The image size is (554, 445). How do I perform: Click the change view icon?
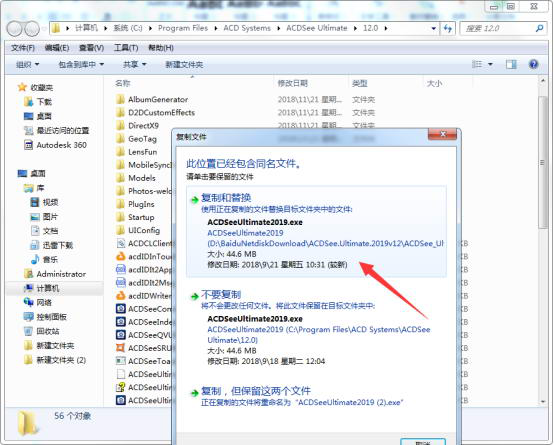pos(477,64)
